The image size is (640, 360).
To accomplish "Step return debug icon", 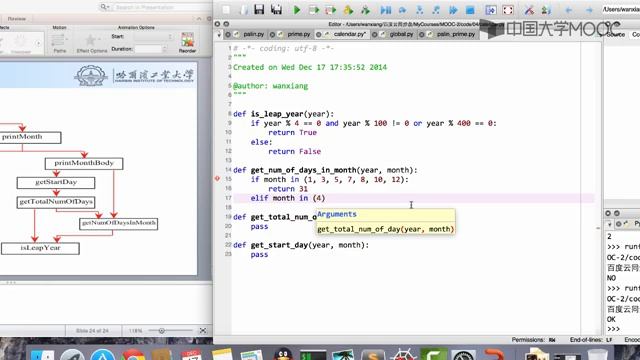I will [436, 10].
